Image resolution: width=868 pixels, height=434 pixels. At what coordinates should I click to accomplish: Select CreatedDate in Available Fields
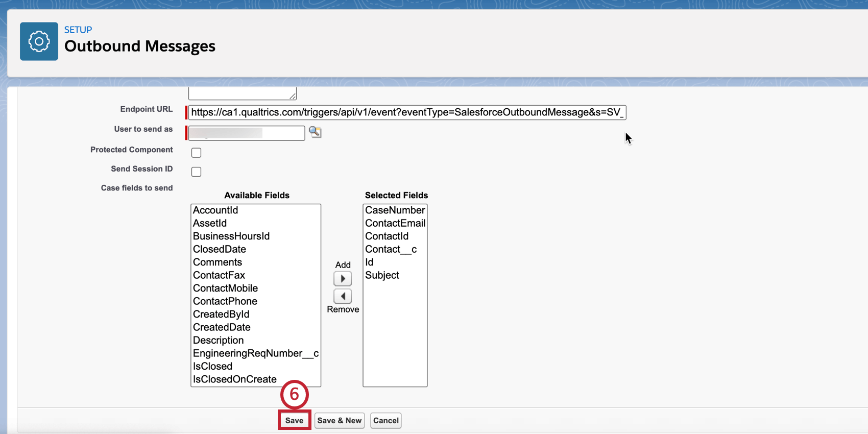(x=256, y=327)
